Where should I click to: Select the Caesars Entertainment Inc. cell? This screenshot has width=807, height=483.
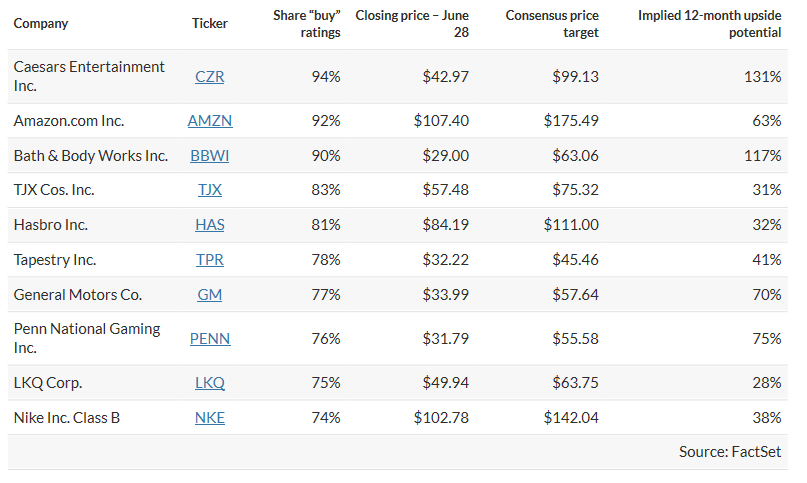pyautogui.click(x=89, y=76)
